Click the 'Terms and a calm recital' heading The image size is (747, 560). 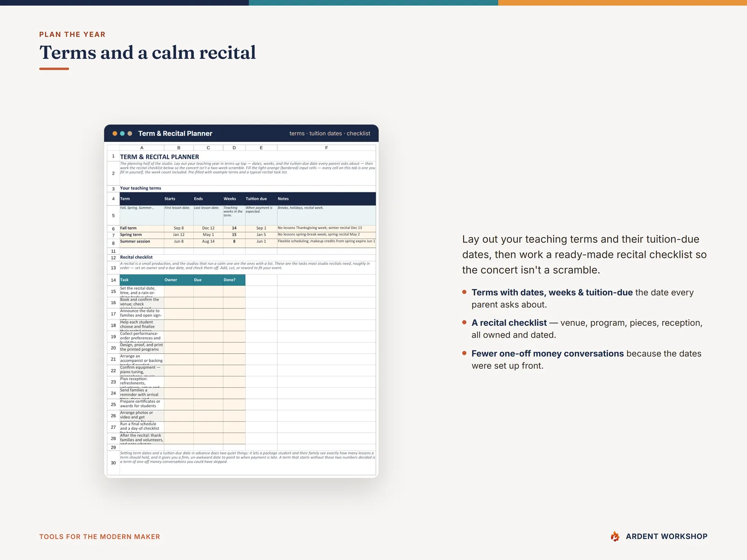click(x=148, y=52)
